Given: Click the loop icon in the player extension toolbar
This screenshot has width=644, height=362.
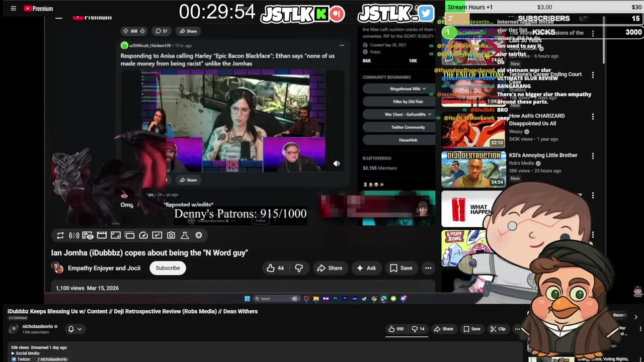Looking at the screenshot, I should (60, 235).
